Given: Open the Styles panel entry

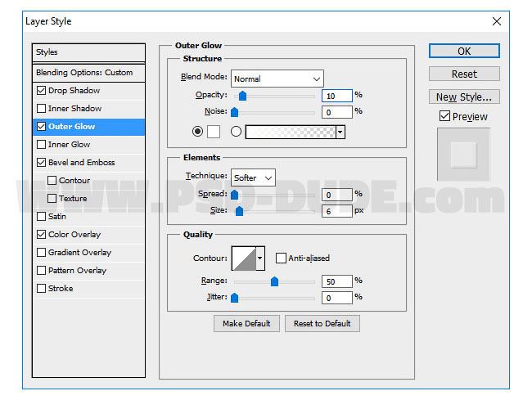Looking at the screenshot, I should point(89,52).
